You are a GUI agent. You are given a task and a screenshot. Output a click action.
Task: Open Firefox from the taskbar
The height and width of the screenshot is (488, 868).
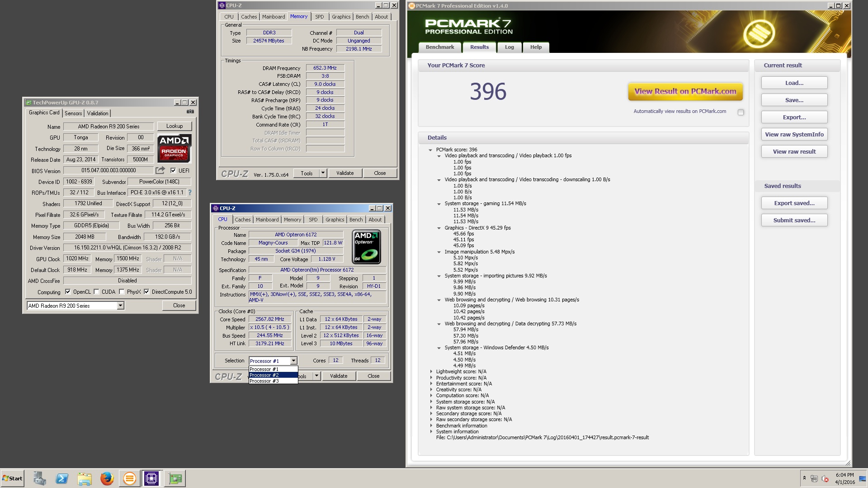[107, 479]
